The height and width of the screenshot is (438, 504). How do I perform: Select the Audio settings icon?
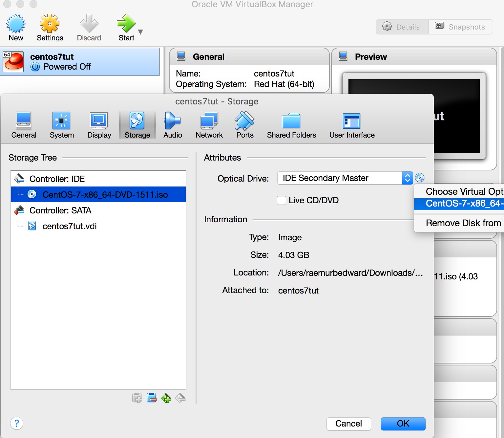coord(172,125)
